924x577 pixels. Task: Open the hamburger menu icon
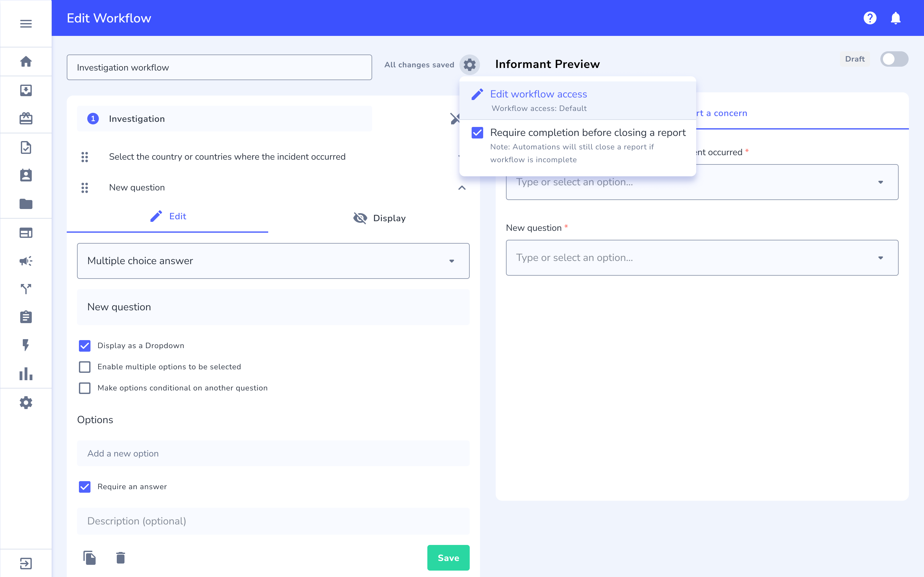click(26, 24)
